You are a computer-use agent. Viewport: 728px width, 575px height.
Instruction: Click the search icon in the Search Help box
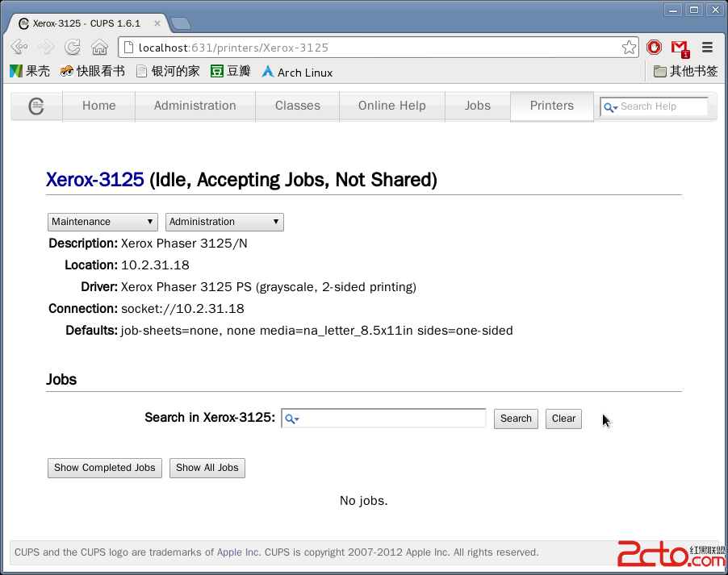pyautogui.click(x=610, y=107)
